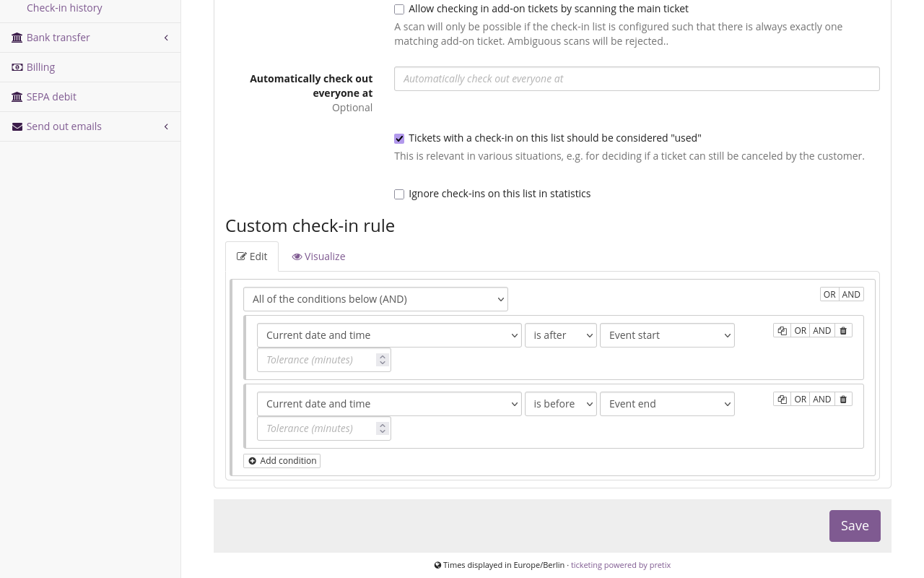Increment the first Tolerance minutes stepper
Viewport: 924px width, 578px height.
click(383, 355)
